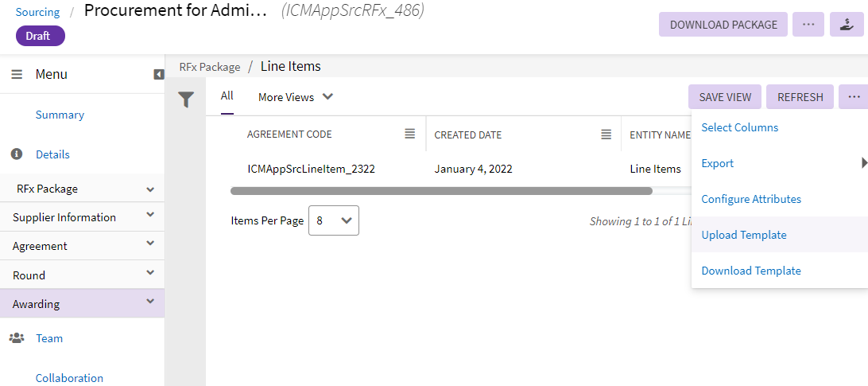Expand the Supplier Information section

150,216
